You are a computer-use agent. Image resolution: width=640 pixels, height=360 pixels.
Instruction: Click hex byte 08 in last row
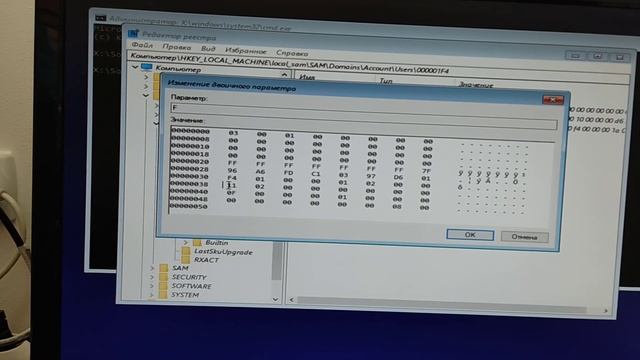[397, 207]
